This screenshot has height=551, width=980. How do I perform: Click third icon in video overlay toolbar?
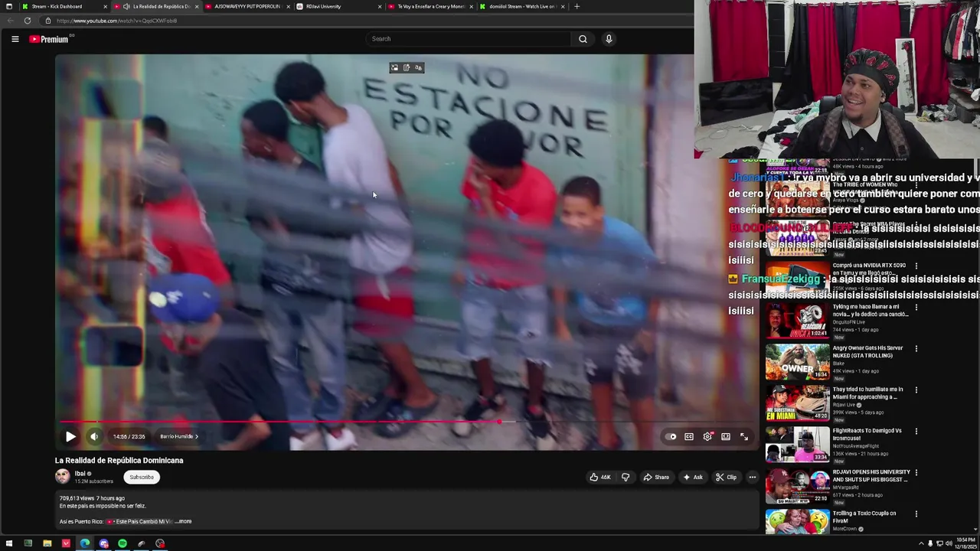(x=419, y=67)
